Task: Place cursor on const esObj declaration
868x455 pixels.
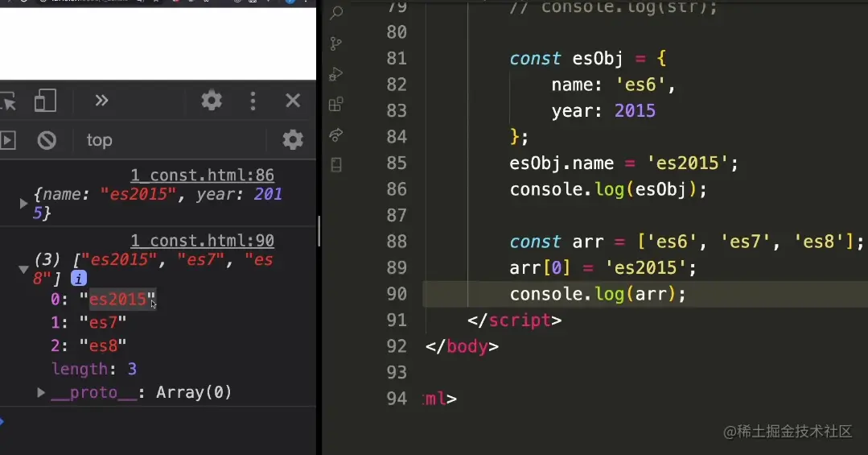Action: click(x=588, y=58)
